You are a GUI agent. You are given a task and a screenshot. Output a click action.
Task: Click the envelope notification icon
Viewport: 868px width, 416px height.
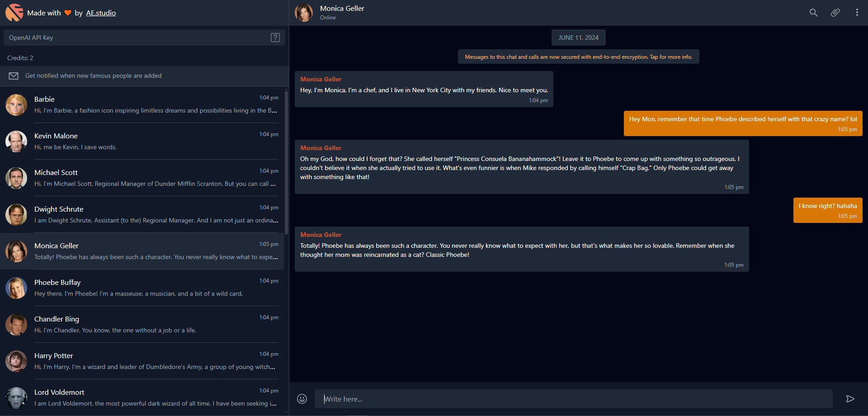point(14,76)
